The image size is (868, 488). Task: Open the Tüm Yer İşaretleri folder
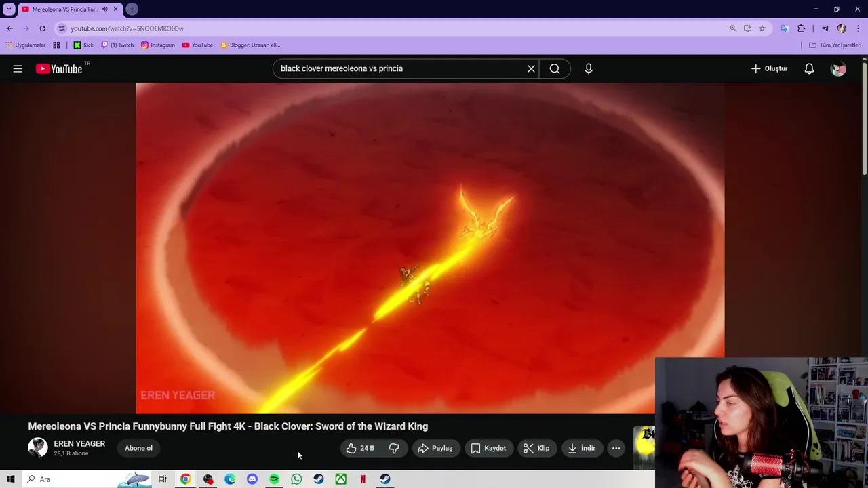click(835, 45)
